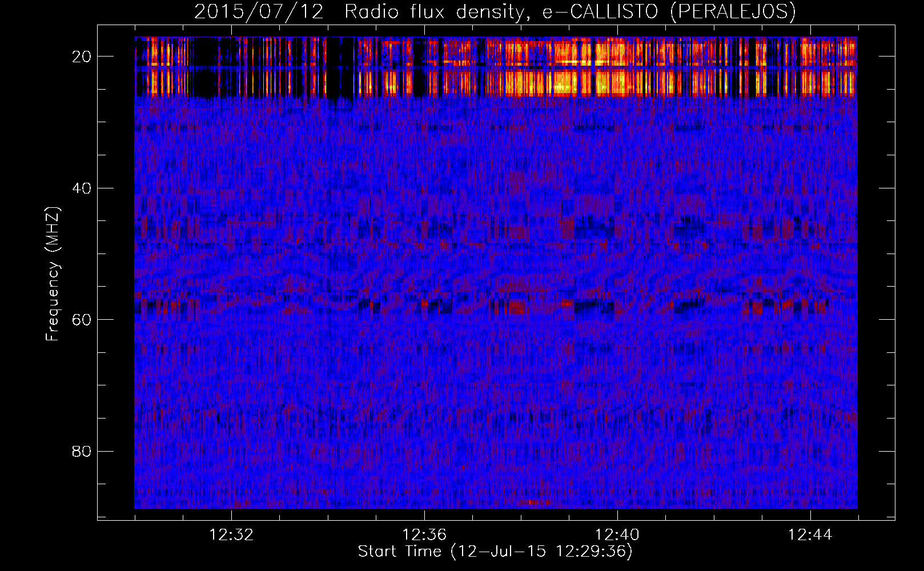Click the time tick label "12:32"

pyautogui.click(x=231, y=535)
